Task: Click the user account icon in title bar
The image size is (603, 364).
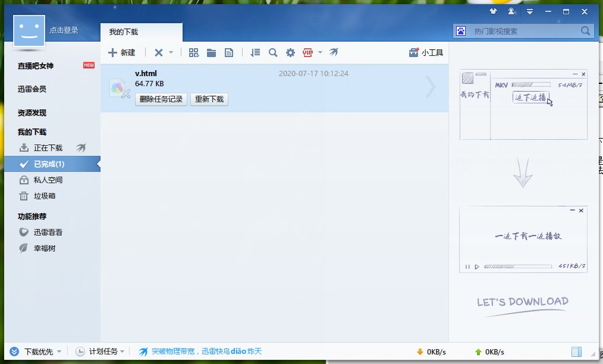Action: click(x=511, y=11)
